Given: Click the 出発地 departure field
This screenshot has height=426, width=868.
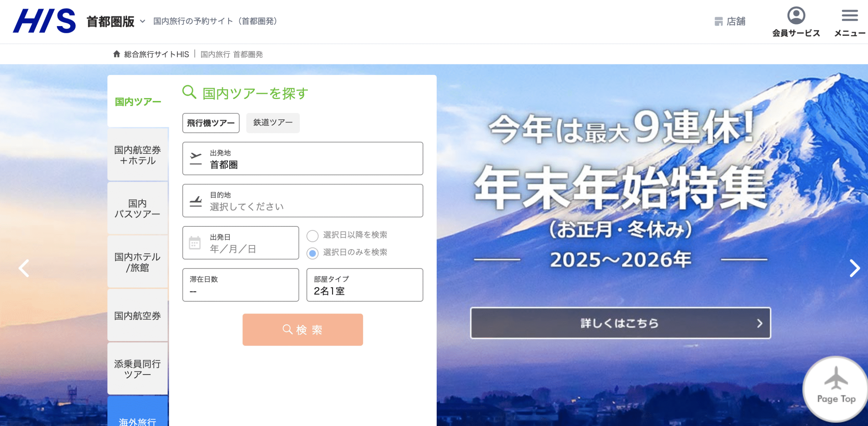Looking at the screenshot, I should coord(302,159).
